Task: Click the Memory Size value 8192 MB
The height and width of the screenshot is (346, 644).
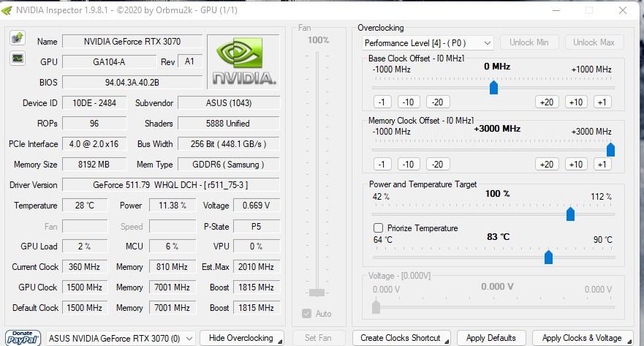Action: [x=94, y=165]
